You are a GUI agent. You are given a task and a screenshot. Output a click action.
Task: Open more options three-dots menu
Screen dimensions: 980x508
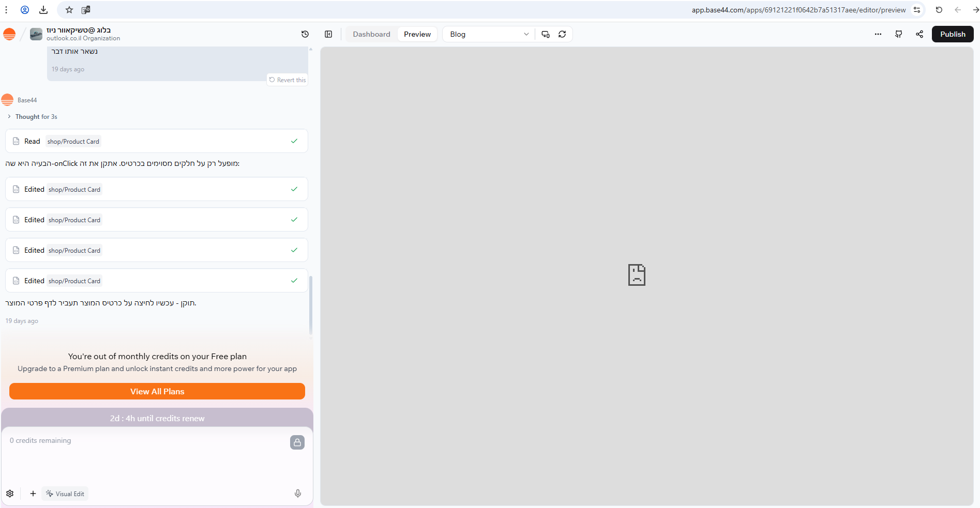878,34
